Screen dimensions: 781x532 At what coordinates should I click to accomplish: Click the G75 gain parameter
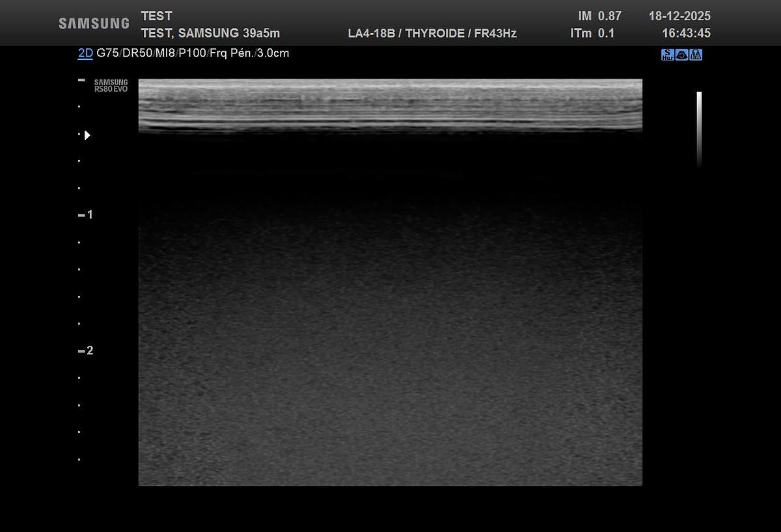pyautogui.click(x=108, y=53)
